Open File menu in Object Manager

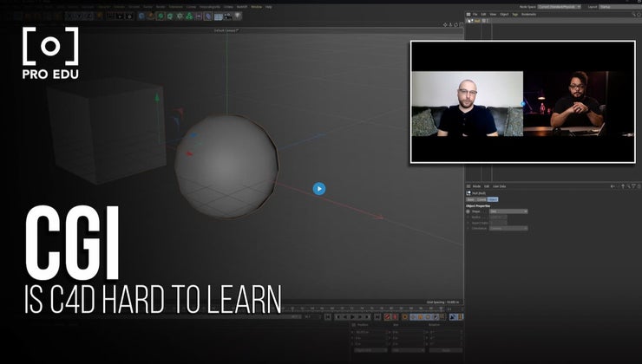point(475,15)
